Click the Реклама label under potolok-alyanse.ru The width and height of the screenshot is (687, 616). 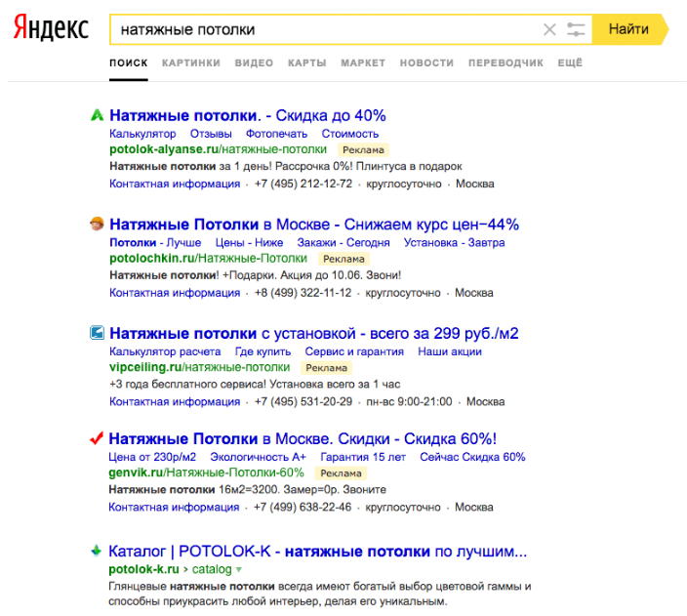tap(363, 150)
